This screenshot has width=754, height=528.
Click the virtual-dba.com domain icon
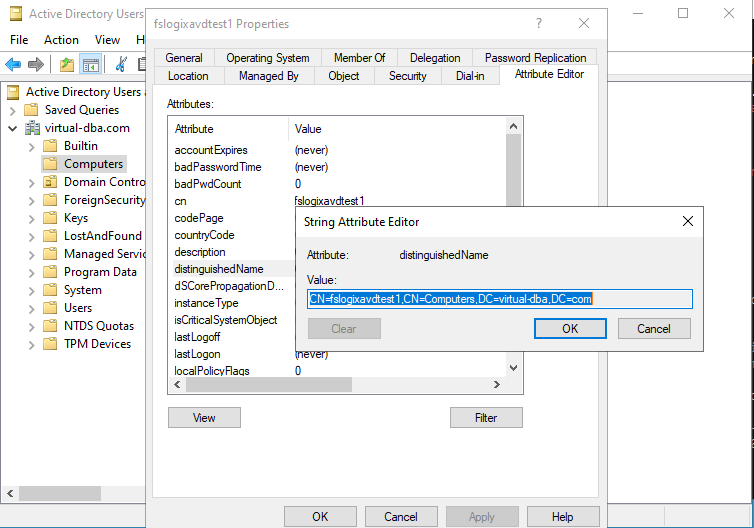(x=32, y=128)
